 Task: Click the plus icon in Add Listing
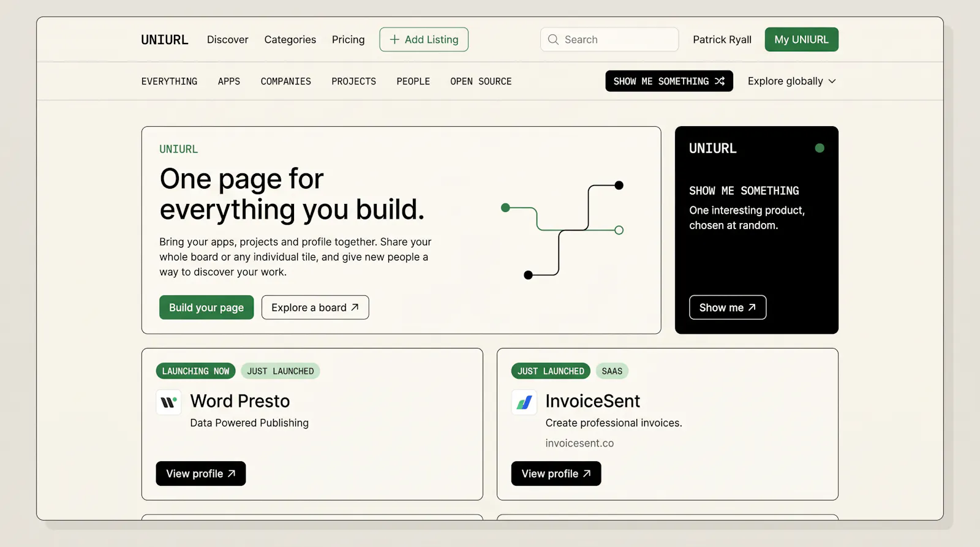394,39
